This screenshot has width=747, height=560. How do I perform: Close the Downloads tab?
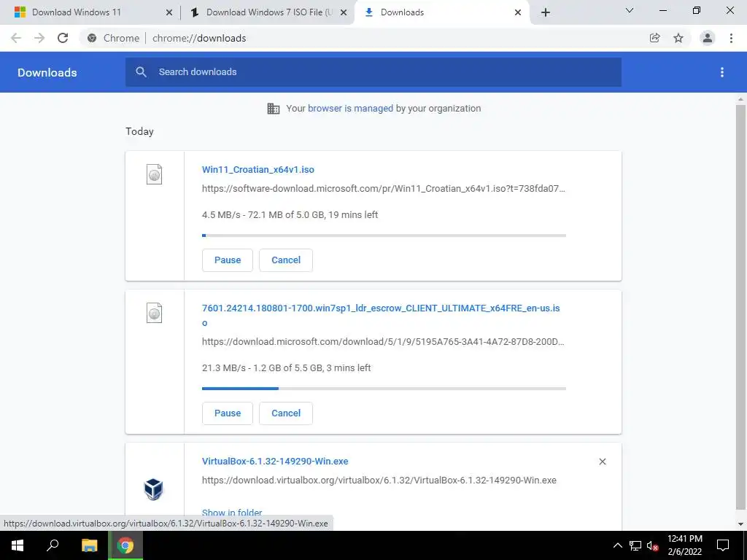pos(518,12)
